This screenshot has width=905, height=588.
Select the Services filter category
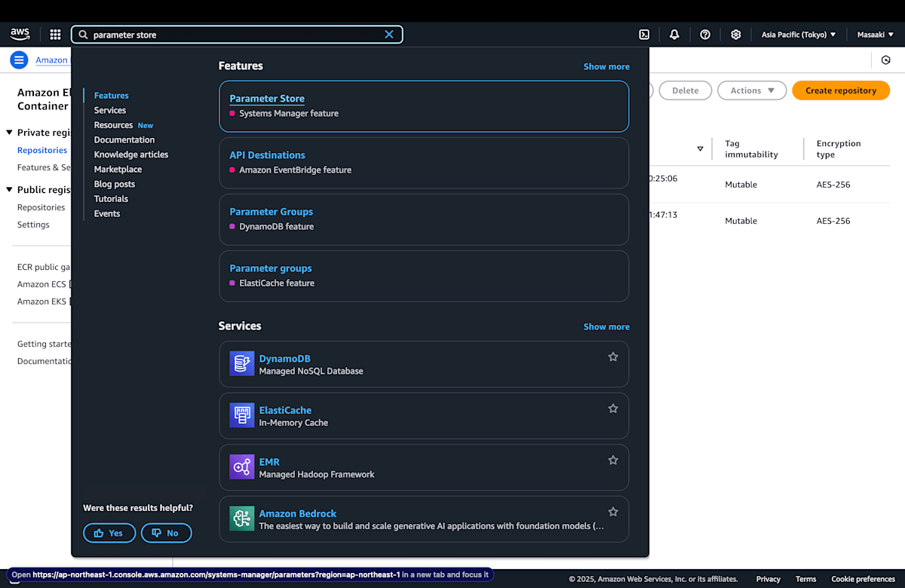[x=110, y=110]
